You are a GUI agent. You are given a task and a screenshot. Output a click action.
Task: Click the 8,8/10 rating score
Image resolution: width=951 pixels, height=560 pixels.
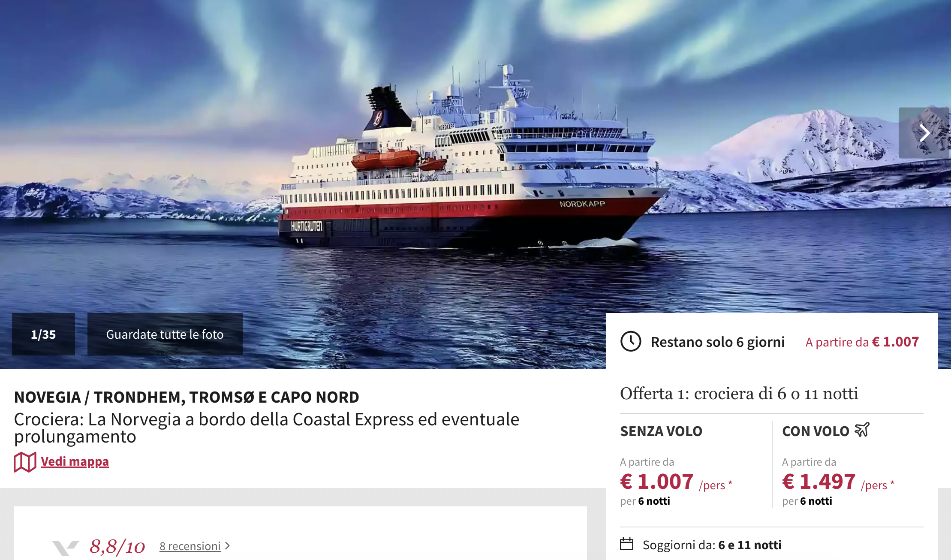click(117, 547)
